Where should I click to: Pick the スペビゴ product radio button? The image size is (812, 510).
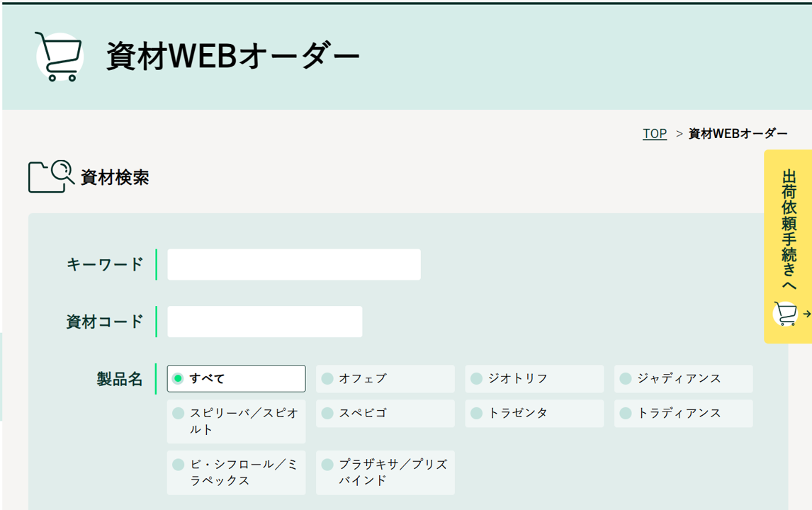[327, 413]
